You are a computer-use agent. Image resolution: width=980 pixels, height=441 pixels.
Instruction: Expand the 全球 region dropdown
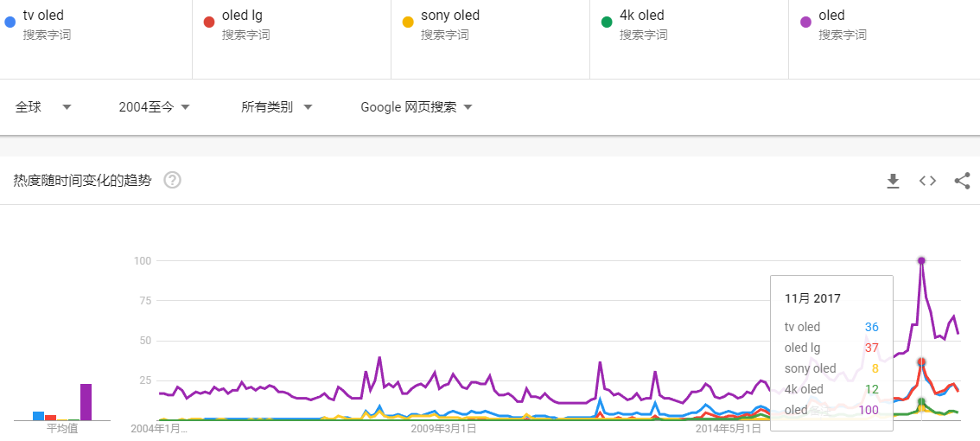click(44, 107)
